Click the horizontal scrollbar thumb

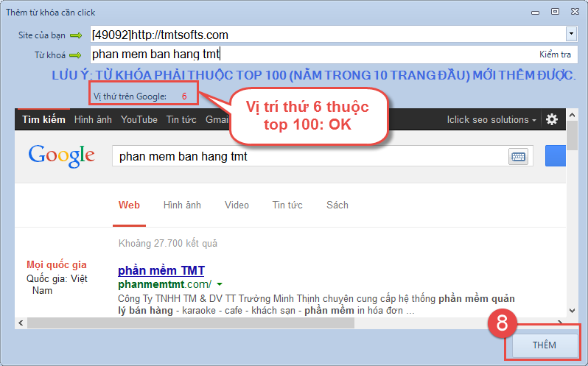tap(191, 323)
